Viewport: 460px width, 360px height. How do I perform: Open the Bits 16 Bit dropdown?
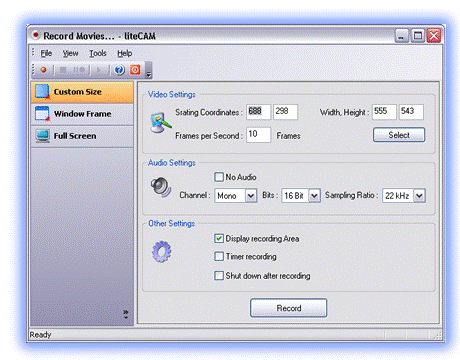pyautogui.click(x=301, y=196)
